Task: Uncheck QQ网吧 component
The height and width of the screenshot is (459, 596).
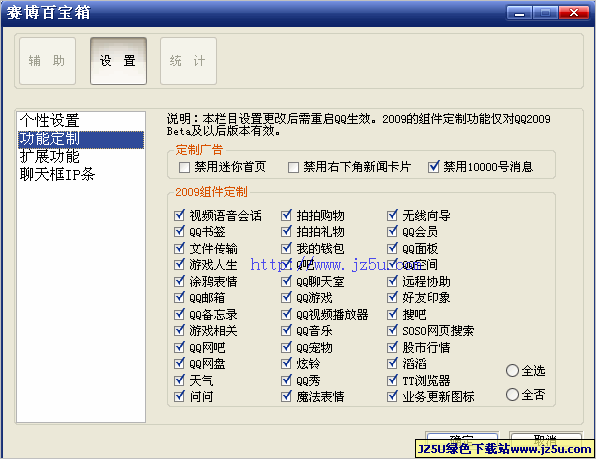Action: pos(179,347)
